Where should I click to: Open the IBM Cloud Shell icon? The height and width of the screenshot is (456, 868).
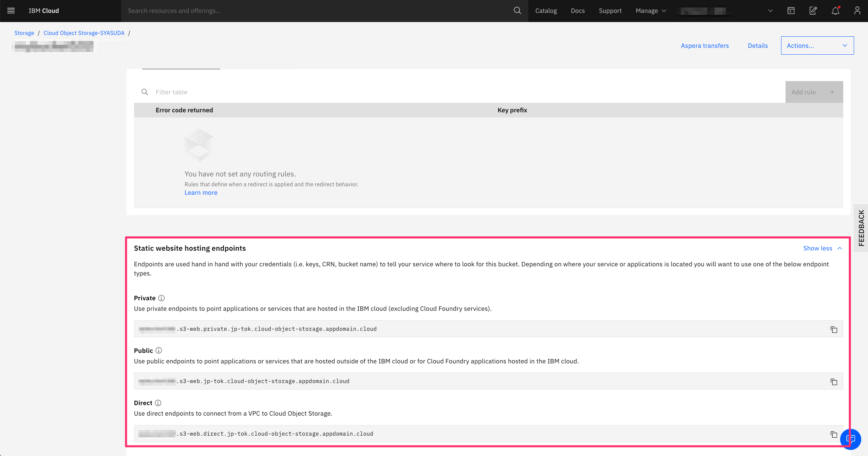click(791, 11)
